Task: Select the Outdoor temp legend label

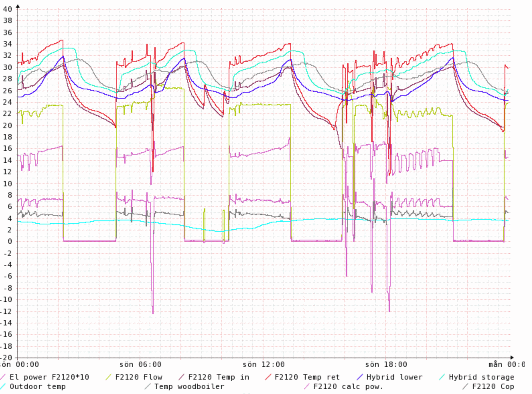Action: [x=37, y=387]
